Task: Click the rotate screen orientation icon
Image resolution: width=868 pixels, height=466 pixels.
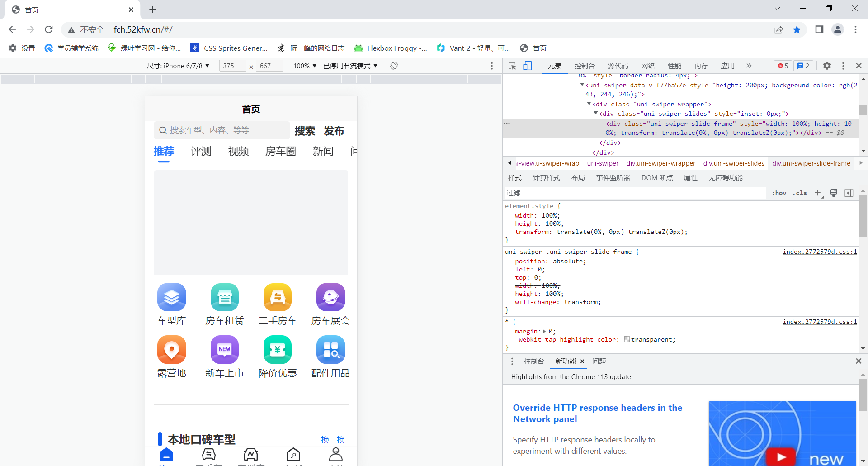Action: (x=394, y=66)
